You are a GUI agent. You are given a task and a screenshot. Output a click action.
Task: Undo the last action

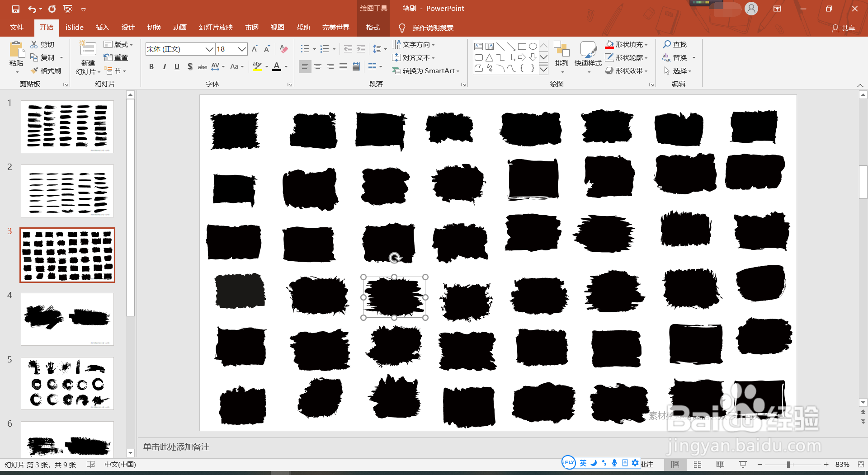32,9
